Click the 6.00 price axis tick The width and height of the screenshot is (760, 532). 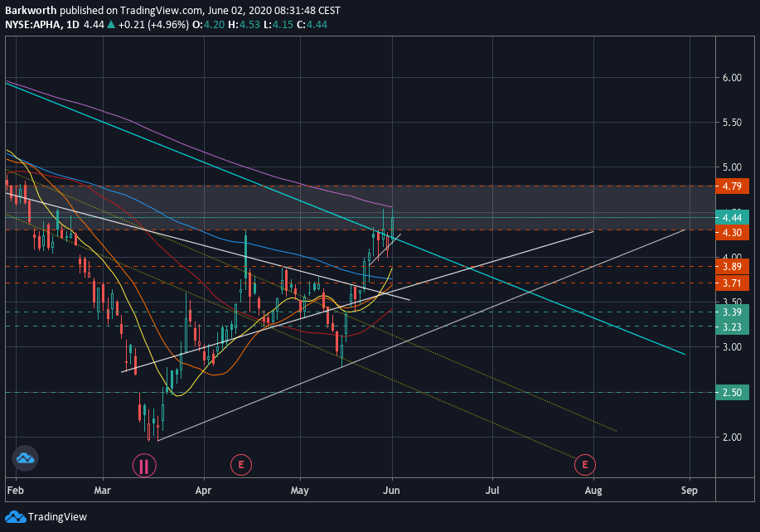pyautogui.click(x=732, y=78)
